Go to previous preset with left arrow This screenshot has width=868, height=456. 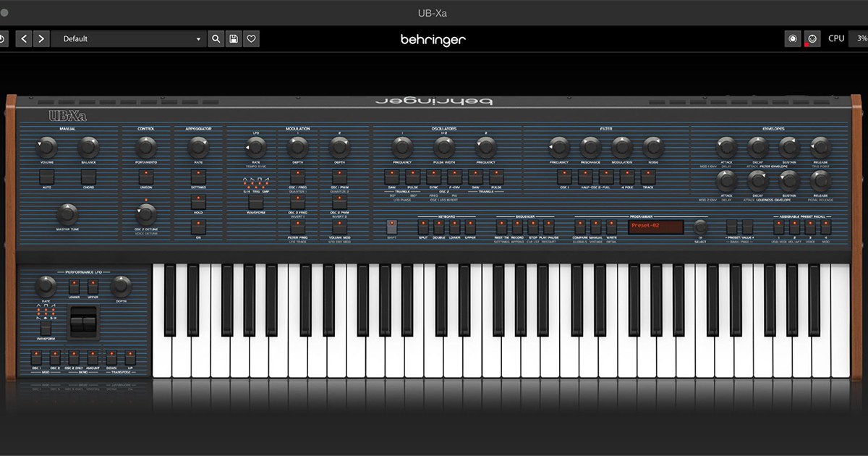click(x=24, y=39)
